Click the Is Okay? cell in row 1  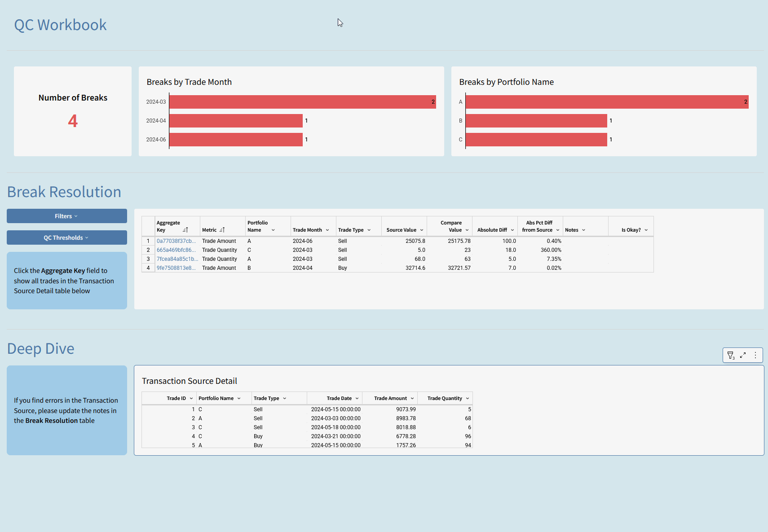tap(631, 241)
